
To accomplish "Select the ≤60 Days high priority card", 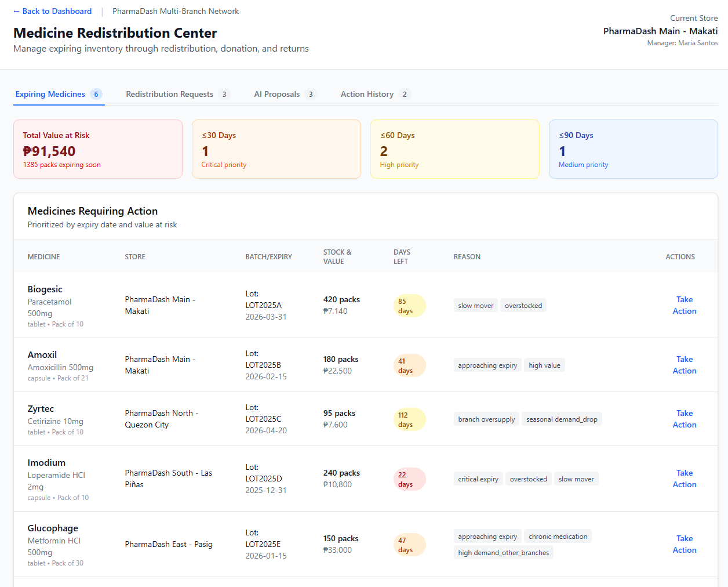I will pos(454,149).
